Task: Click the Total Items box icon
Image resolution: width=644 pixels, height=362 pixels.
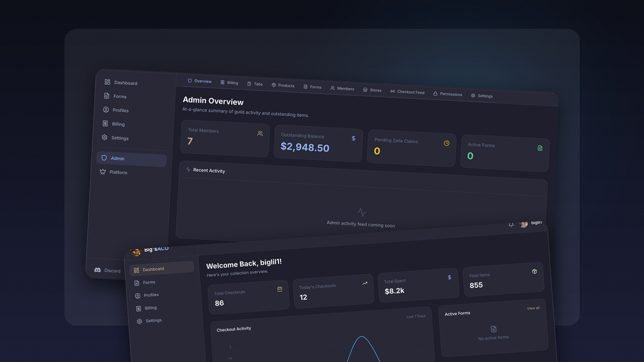Action: 535,271
